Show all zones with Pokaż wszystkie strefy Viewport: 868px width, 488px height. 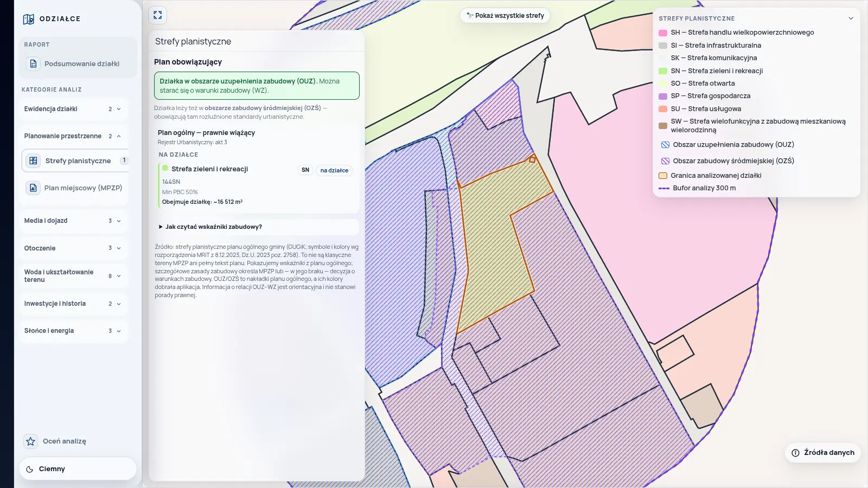pos(505,15)
